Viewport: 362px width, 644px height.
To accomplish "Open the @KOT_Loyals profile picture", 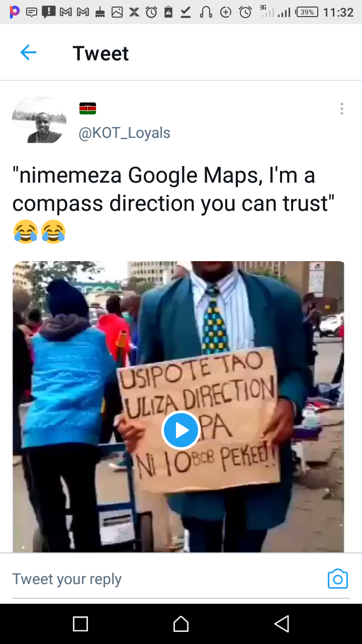I will (39, 120).
